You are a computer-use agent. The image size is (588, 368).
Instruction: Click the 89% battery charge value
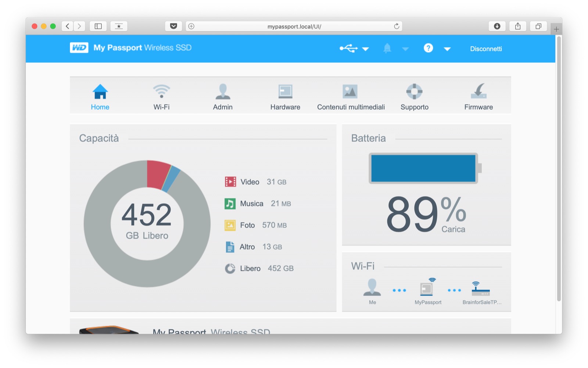426,214
